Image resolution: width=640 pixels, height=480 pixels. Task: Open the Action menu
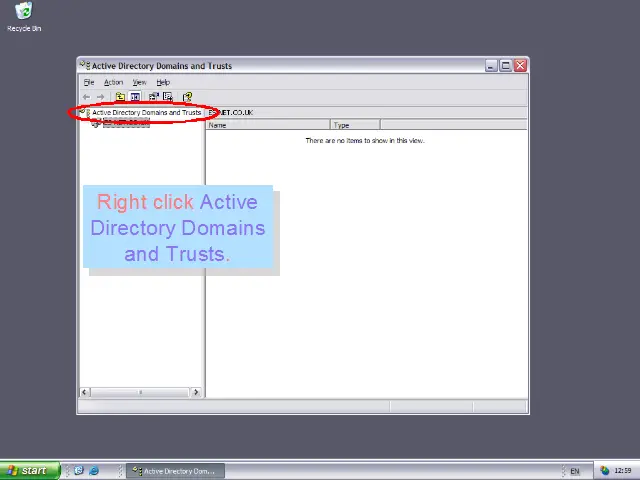(113, 82)
